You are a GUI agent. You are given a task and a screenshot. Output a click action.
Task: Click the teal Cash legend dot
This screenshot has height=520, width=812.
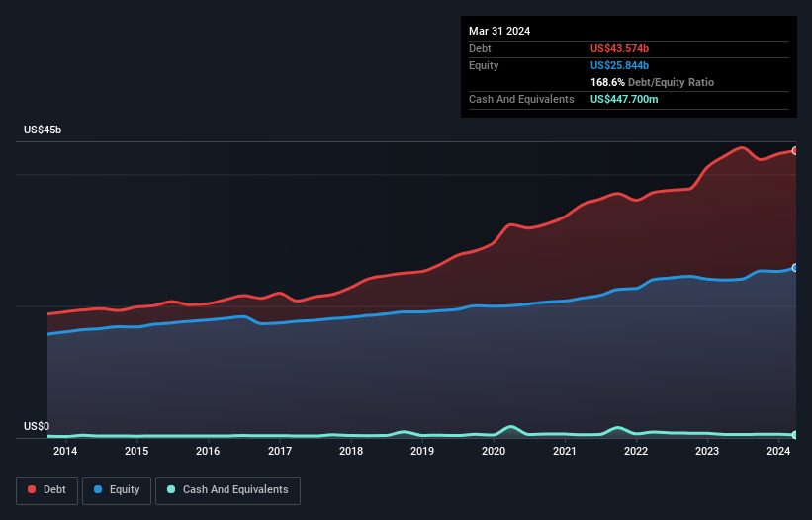click(171, 489)
